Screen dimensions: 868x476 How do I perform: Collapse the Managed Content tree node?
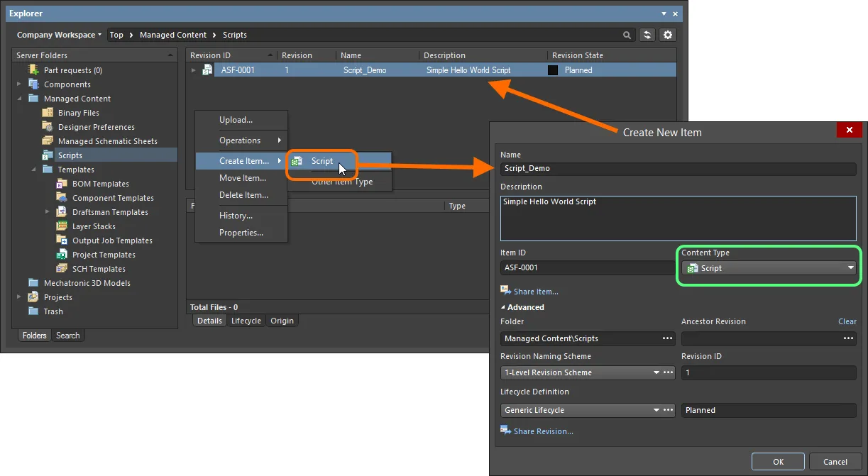coord(20,99)
